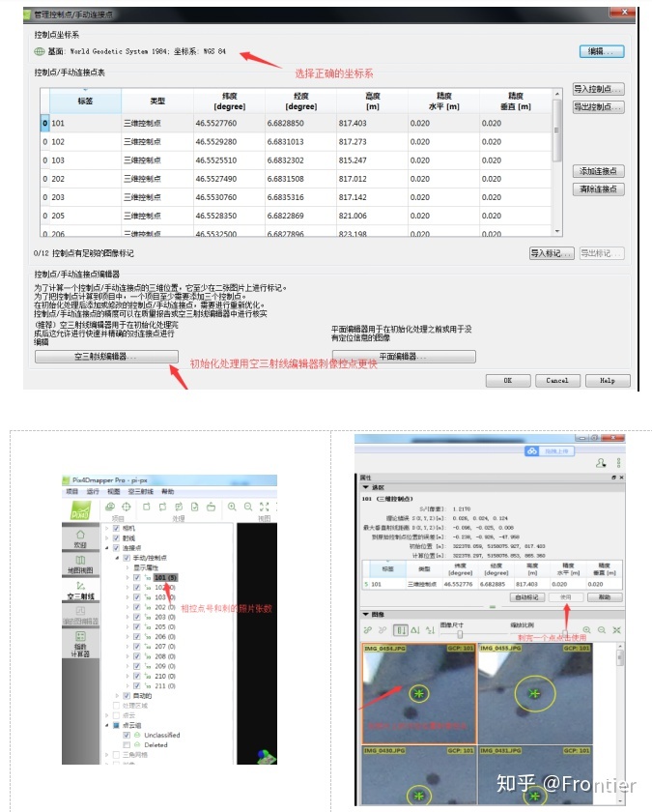This screenshot has width=652, height=812.
Task: Close the 属性 properties panel
Action: coord(621,478)
